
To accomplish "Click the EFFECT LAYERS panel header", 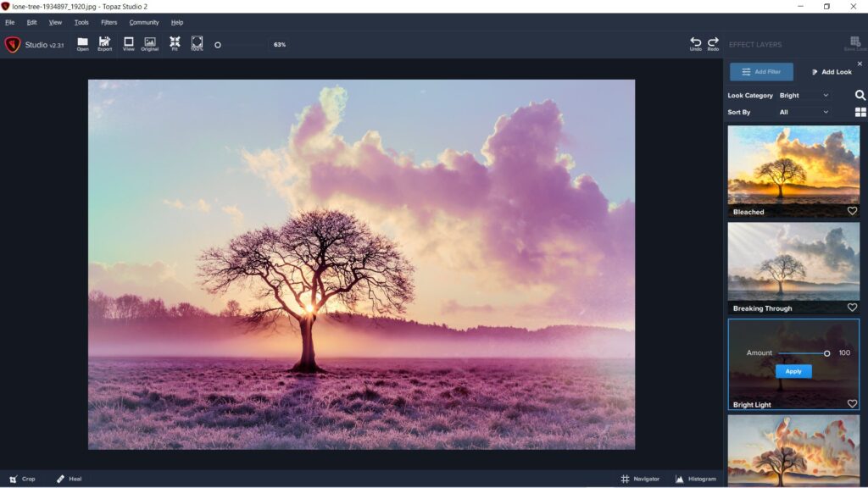I will [x=755, y=45].
